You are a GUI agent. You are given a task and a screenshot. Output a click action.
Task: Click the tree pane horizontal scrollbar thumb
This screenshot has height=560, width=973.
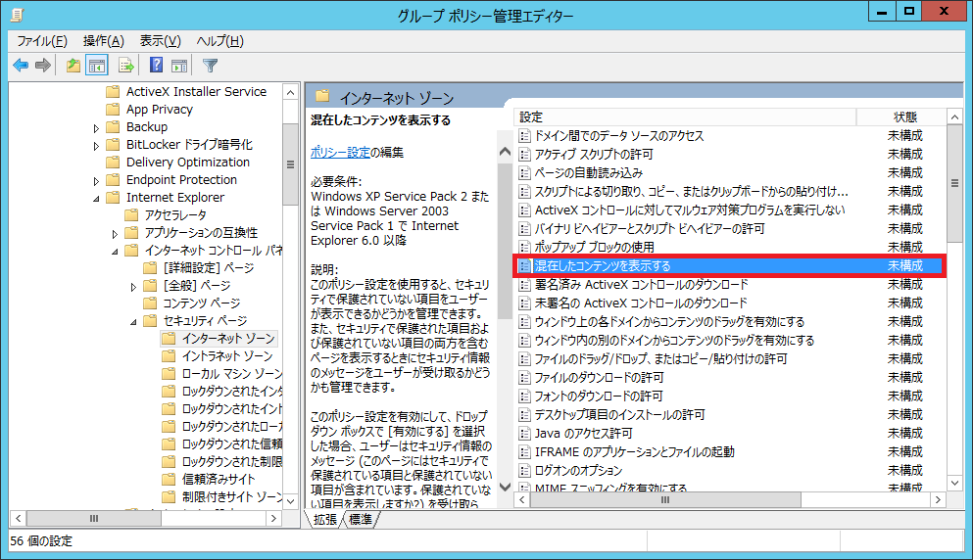(x=94, y=519)
